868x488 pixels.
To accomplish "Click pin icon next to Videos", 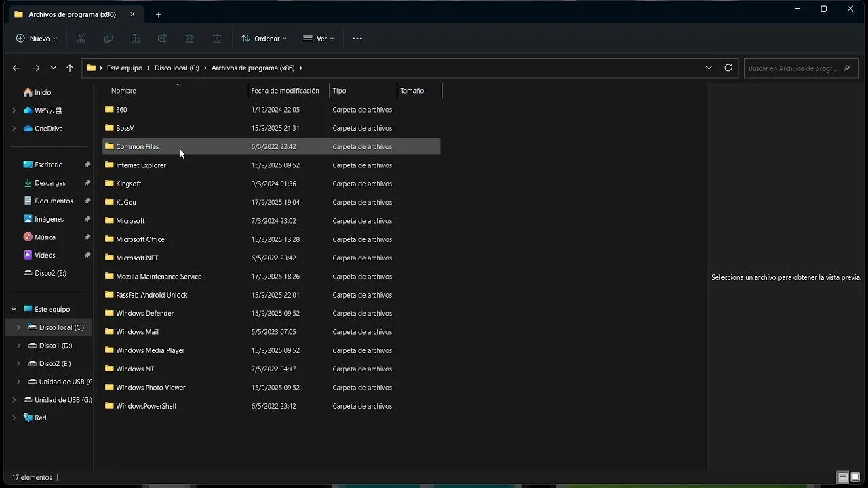I will click(x=87, y=255).
